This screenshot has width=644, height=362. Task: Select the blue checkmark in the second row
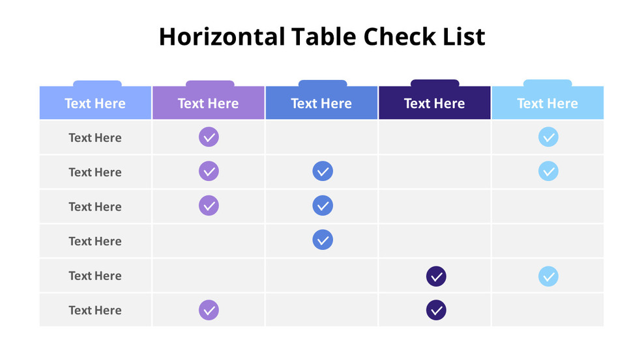point(323,172)
